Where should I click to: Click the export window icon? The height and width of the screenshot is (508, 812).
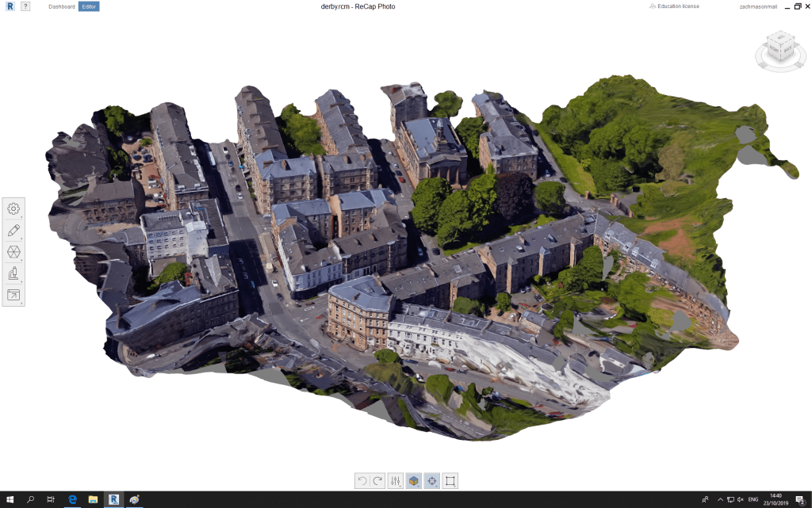point(13,295)
